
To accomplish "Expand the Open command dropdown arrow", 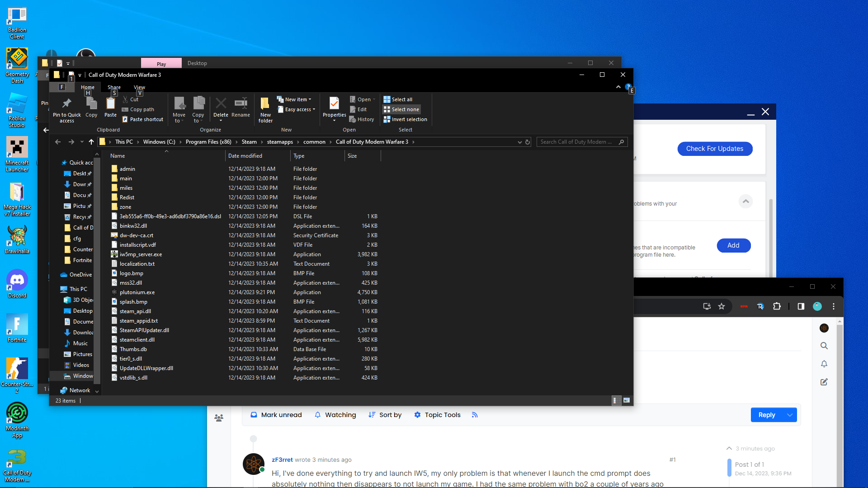I will click(374, 99).
